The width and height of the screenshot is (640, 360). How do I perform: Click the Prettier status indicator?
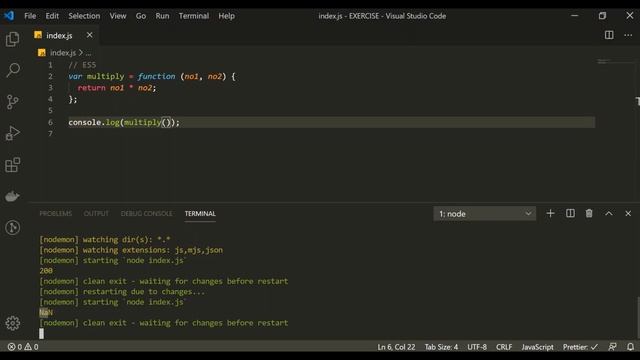580,347
